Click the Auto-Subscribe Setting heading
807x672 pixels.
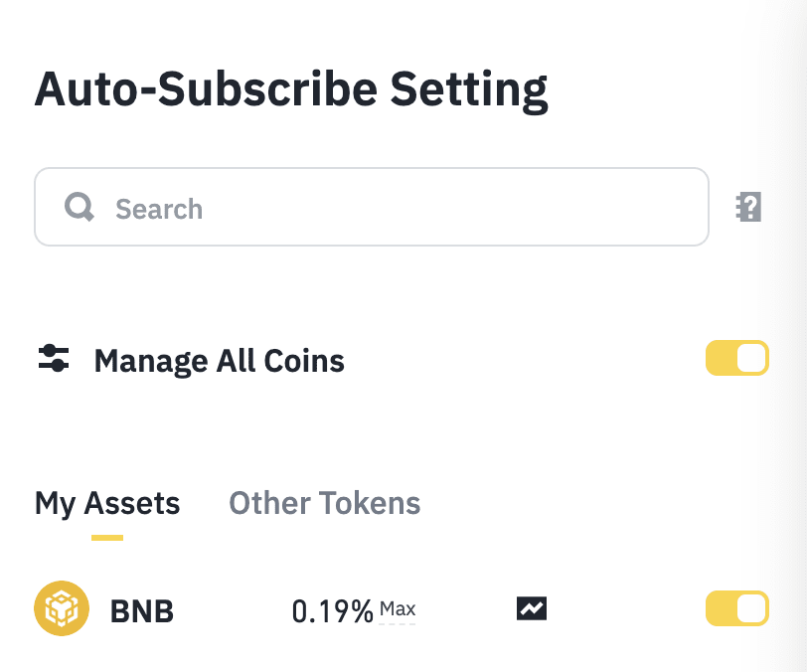[x=290, y=89]
